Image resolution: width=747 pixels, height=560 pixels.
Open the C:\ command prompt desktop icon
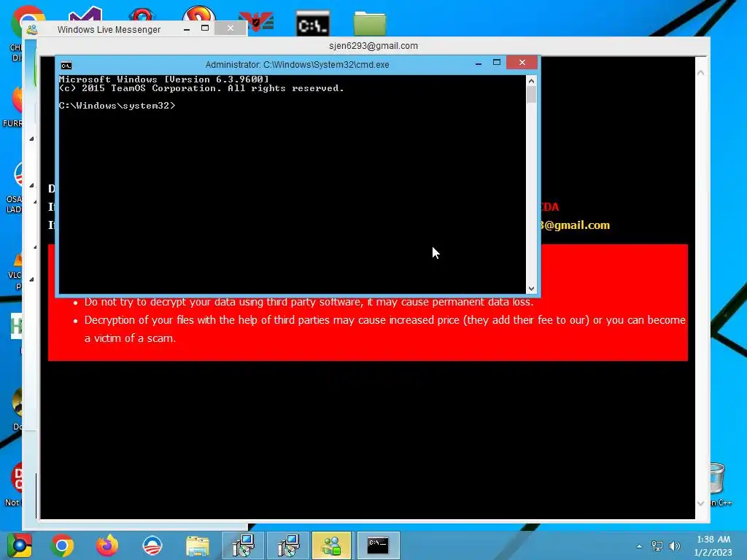point(312,23)
